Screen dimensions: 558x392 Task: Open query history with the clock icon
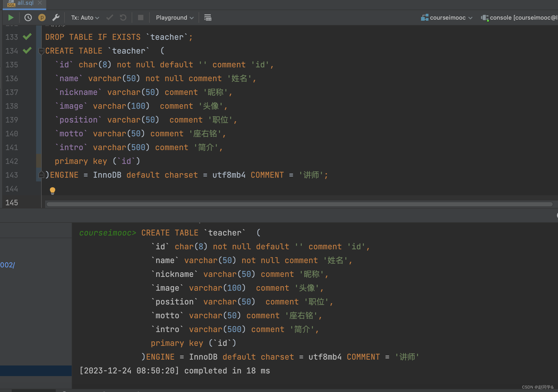(x=28, y=18)
